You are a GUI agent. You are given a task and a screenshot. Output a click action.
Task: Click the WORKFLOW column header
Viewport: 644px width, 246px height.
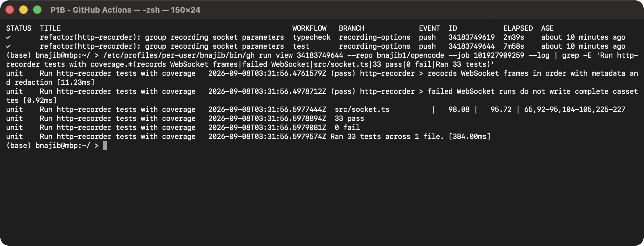coord(309,28)
